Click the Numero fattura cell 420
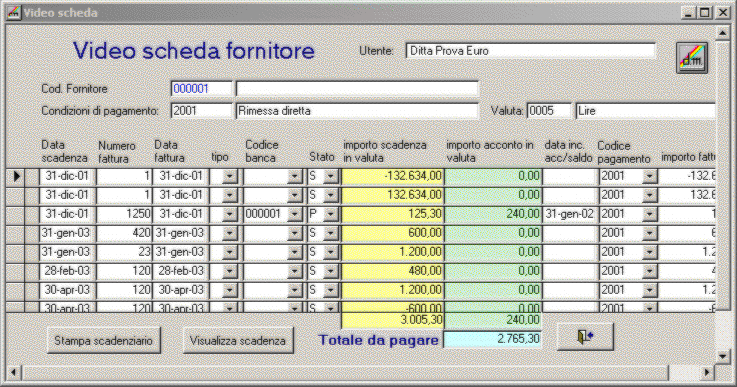The width and height of the screenshot is (737, 387). click(124, 233)
